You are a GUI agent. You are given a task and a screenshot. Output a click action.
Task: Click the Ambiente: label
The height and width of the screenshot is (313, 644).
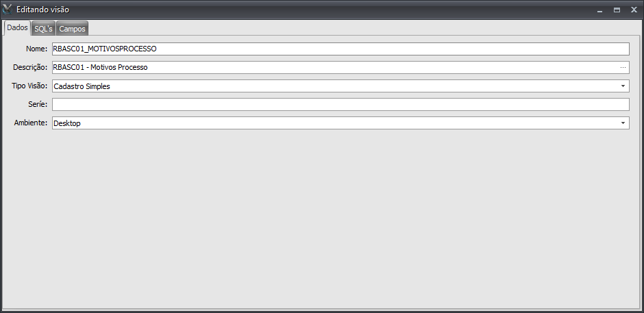tap(31, 123)
